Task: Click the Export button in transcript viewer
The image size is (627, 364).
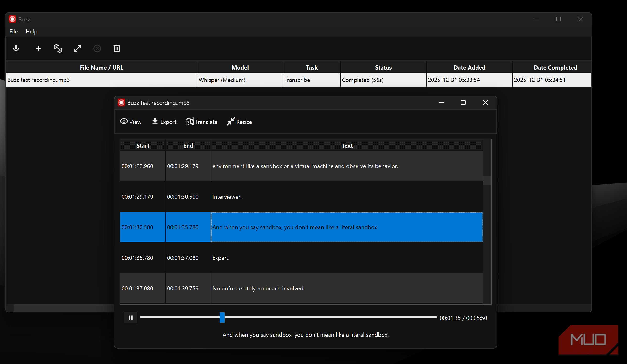Action: point(164,122)
